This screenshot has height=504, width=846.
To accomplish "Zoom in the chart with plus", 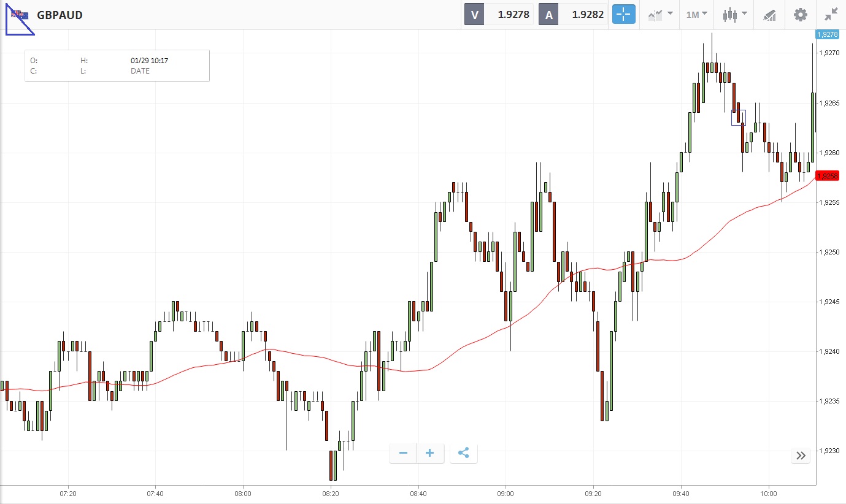I will pos(430,454).
